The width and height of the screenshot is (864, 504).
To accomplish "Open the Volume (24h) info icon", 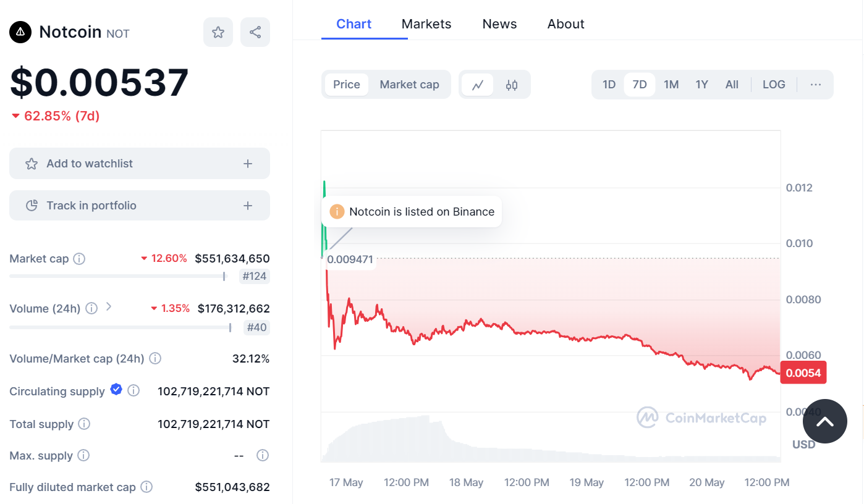I will click(x=91, y=308).
